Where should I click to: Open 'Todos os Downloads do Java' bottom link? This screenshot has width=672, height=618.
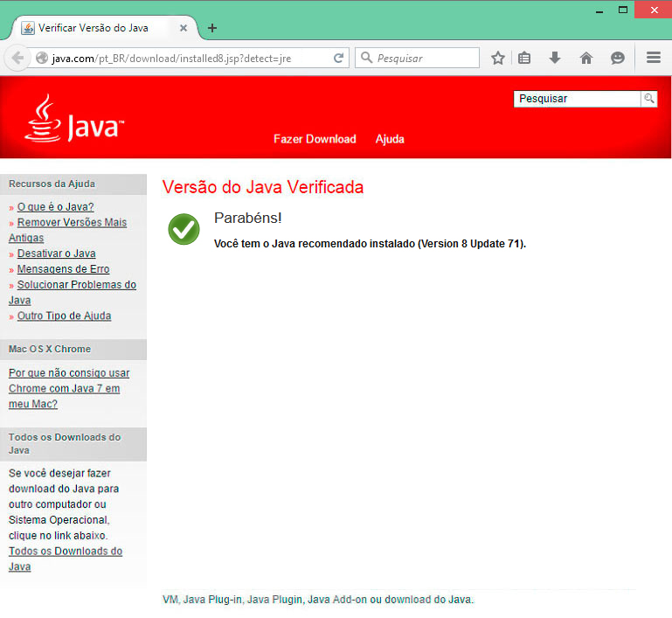[x=66, y=559]
